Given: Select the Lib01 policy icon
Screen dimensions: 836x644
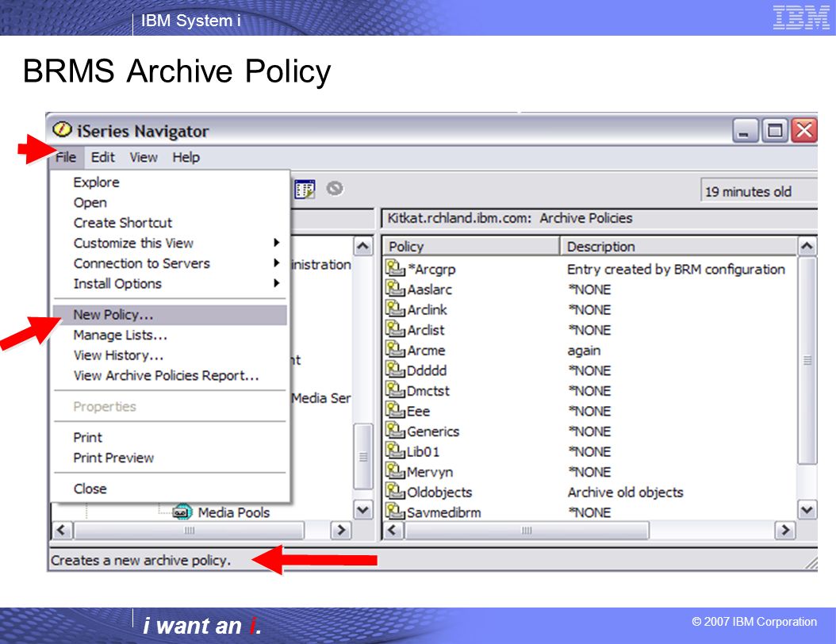Looking at the screenshot, I should [x=395, y=450].
